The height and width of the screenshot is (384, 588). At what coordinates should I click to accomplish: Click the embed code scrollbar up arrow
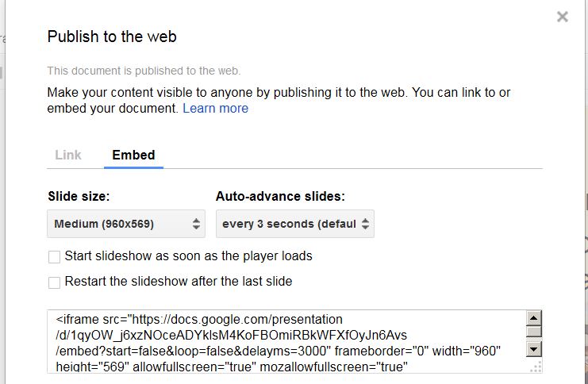coord(533,318)
